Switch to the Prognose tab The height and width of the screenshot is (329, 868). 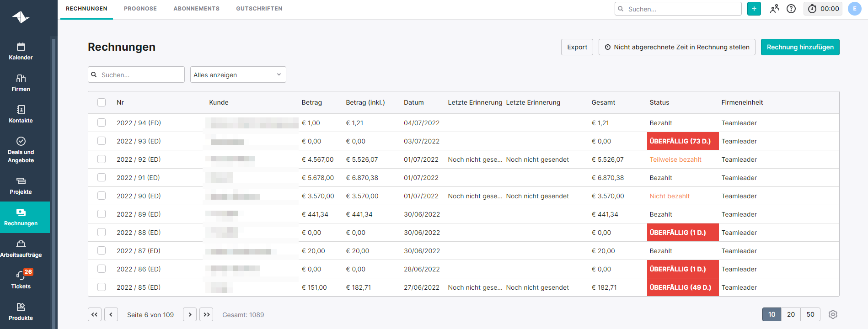point(140,9)
